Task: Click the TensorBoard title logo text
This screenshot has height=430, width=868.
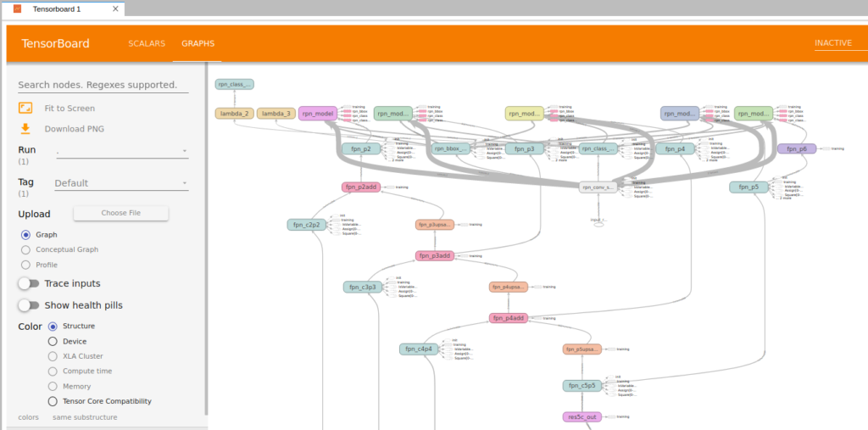Action: point(55,44)
